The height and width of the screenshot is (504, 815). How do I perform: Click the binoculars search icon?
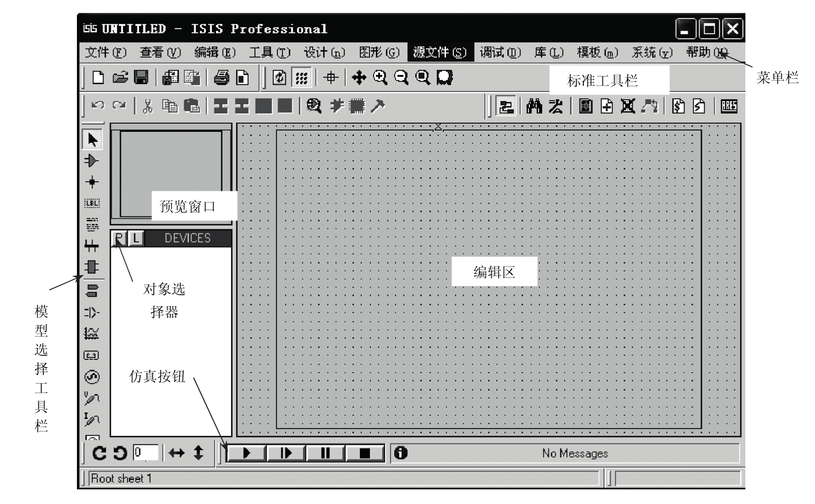(x=534, y=106)
